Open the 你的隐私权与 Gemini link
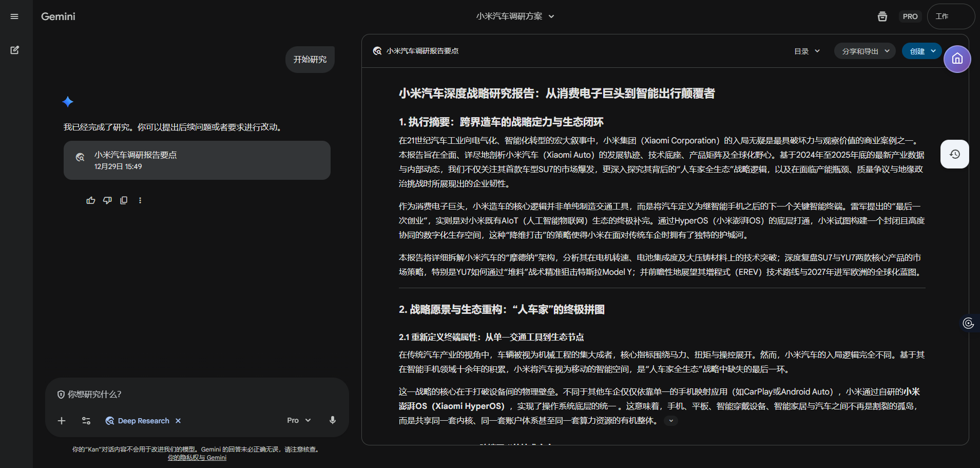Viewport: 980px width, 468px height. click(197, 458)
